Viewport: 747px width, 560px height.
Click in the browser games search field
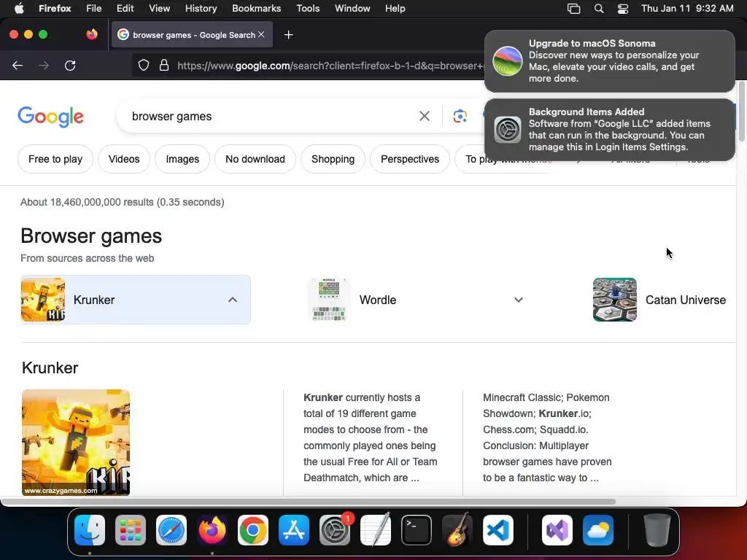[x=267, y=116]
